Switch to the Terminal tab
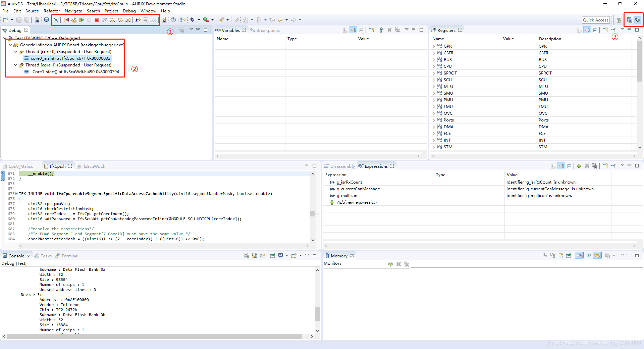Image resolution: width=644 pixels, height=349 pixels. (x=67, y=256)
